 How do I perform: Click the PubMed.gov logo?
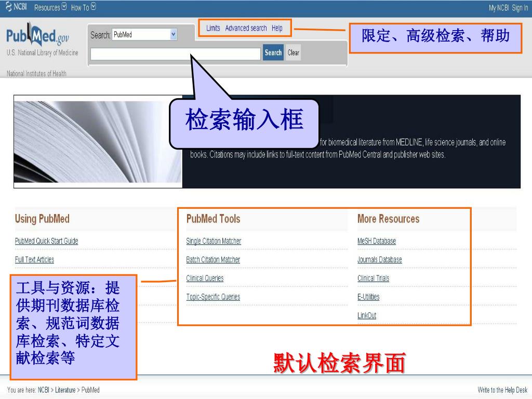click(37, 35)
